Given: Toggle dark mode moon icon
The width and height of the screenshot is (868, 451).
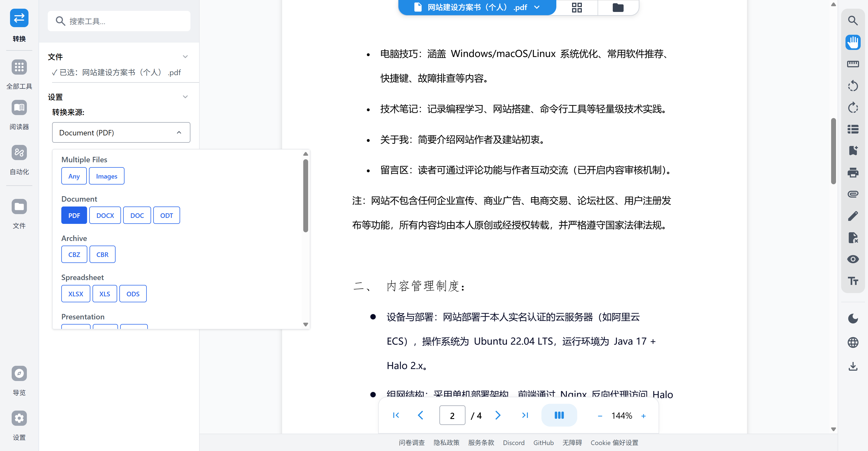Looking at the screenshot, I should pyautogui.click(x=853, y=319).
